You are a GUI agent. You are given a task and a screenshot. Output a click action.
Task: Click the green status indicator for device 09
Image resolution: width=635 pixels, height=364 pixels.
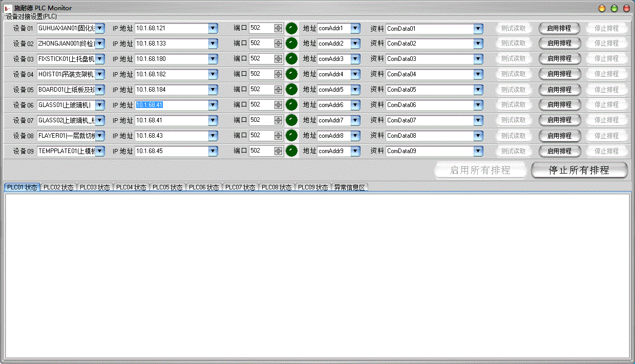click(x=291, y=151)
